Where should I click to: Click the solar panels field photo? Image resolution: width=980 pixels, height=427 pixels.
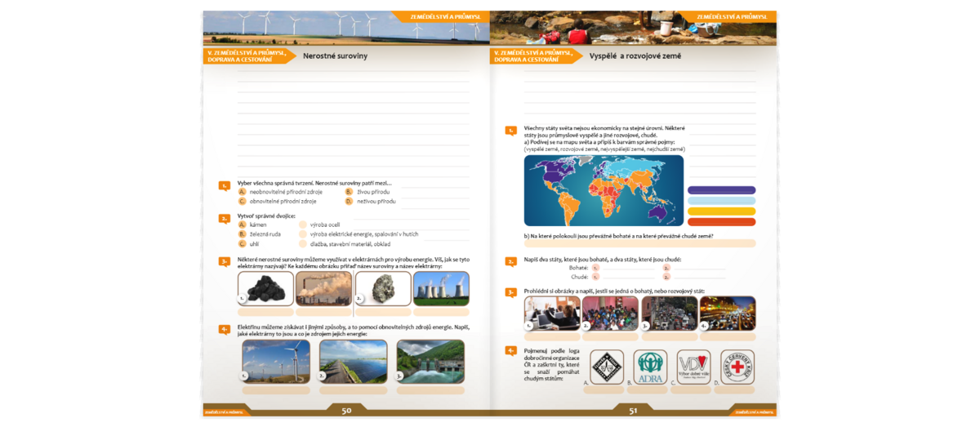[354, 362]
